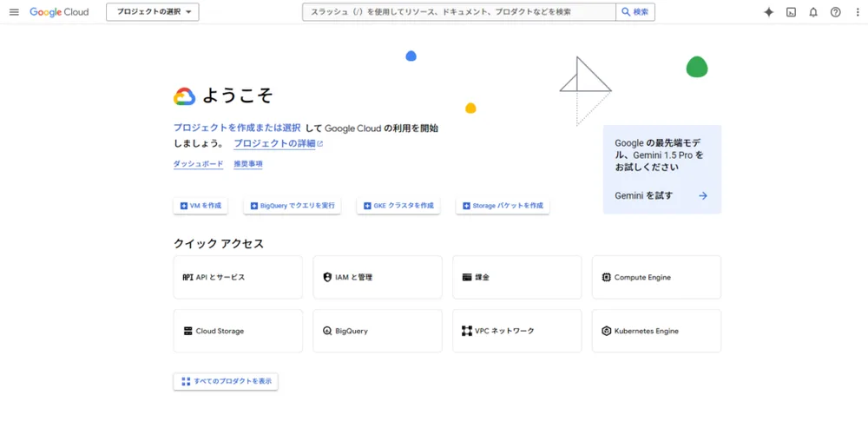868x428 pixels.
Task: Click the storage icon on Cloud Storage card
Action: pos(187,331)
